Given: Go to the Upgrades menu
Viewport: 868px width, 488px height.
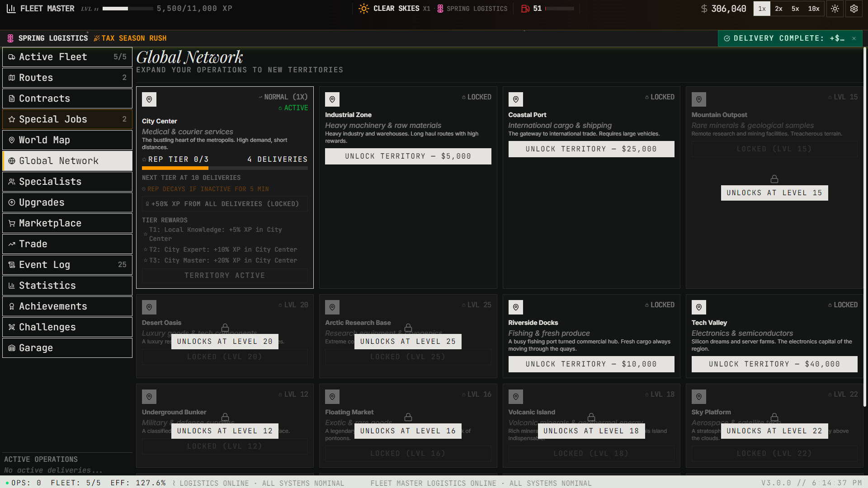Looking at the screenshot, I should tap(67, 202).
